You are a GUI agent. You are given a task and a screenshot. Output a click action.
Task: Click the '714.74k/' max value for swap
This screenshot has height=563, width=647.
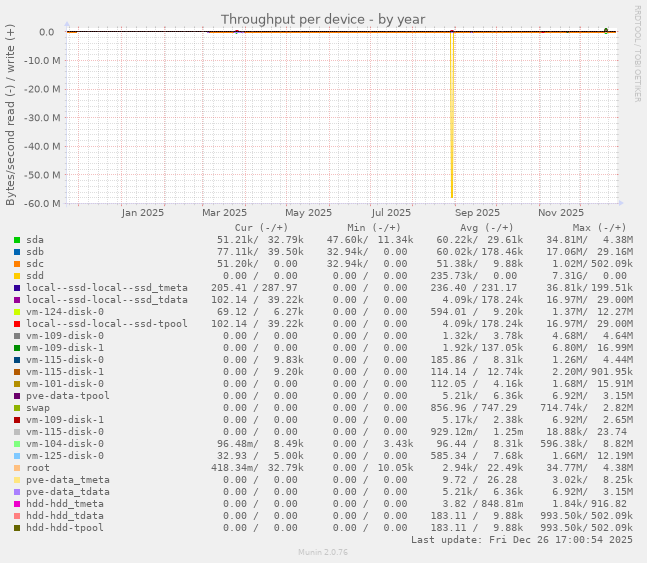click(x=564, y=408)
